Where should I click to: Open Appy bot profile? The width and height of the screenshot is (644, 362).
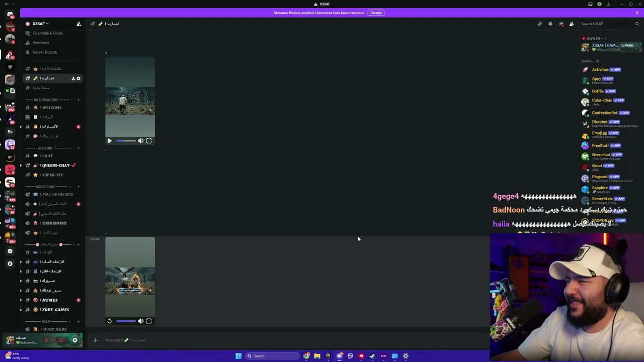[611, 80]
